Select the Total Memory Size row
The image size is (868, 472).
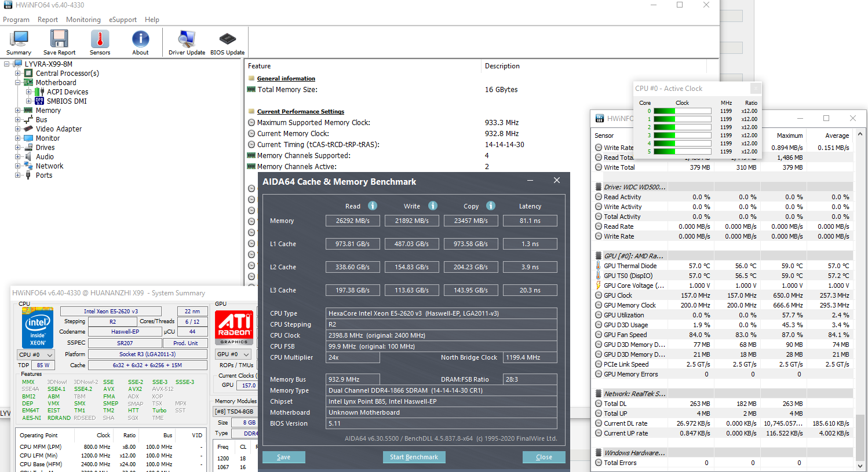482,90
